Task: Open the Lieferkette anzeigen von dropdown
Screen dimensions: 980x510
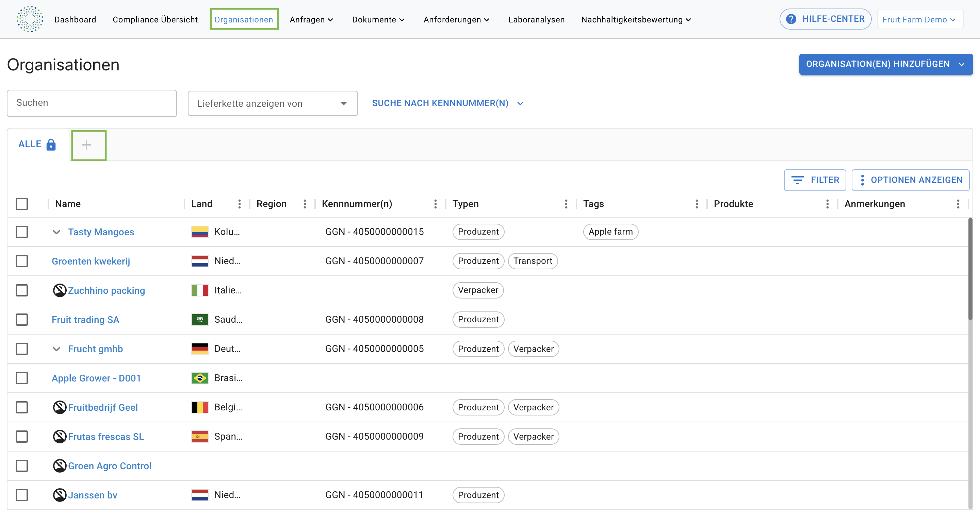Action: pyautogui.click(x=273, y=103)
